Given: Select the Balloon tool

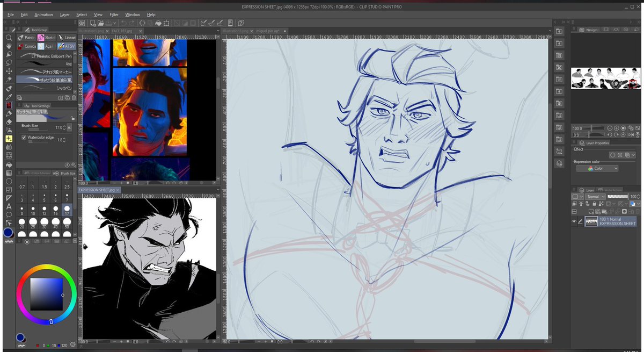Looking at the screenshot, I should [x=9, y=214].
